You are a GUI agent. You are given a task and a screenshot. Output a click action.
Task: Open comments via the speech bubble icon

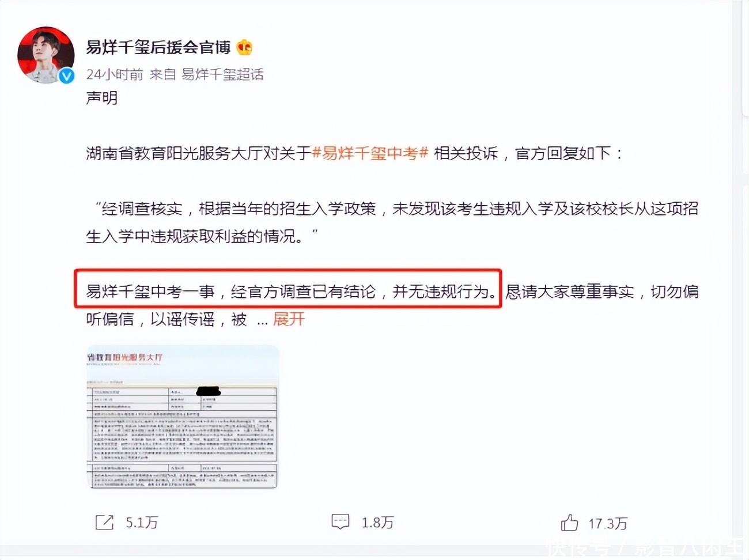click(341, 522)
